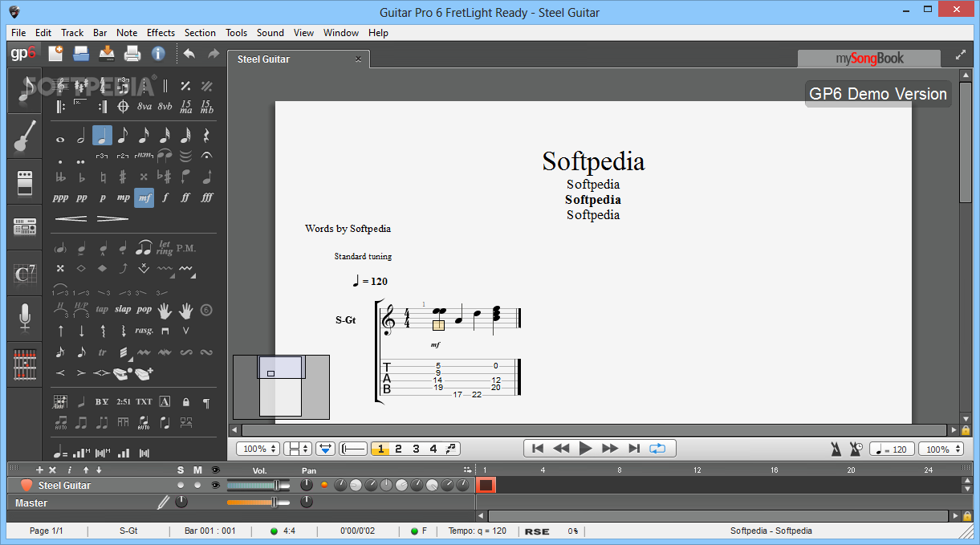Select the eighth note duration
This screenshot has height=545, width=980.
123,136
